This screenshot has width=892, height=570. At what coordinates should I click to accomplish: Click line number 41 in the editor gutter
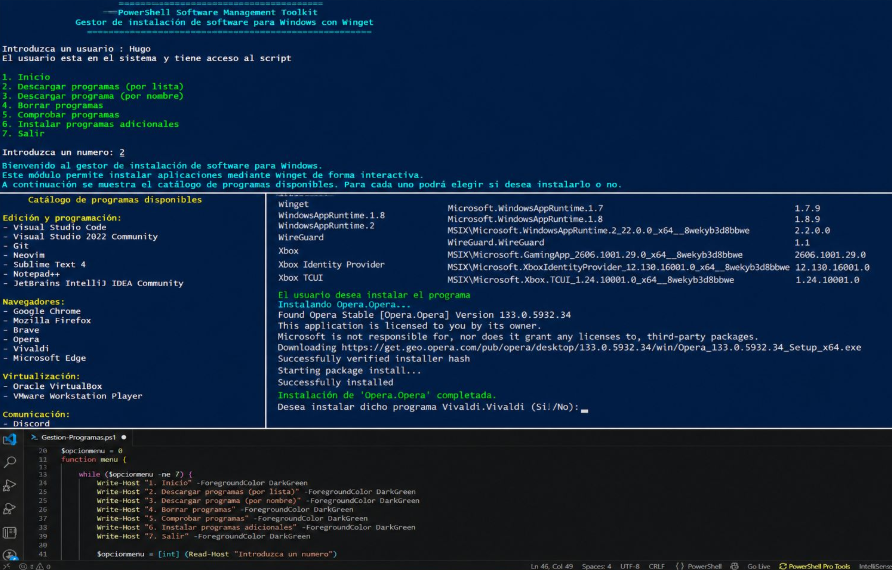[x=43, y=554]
